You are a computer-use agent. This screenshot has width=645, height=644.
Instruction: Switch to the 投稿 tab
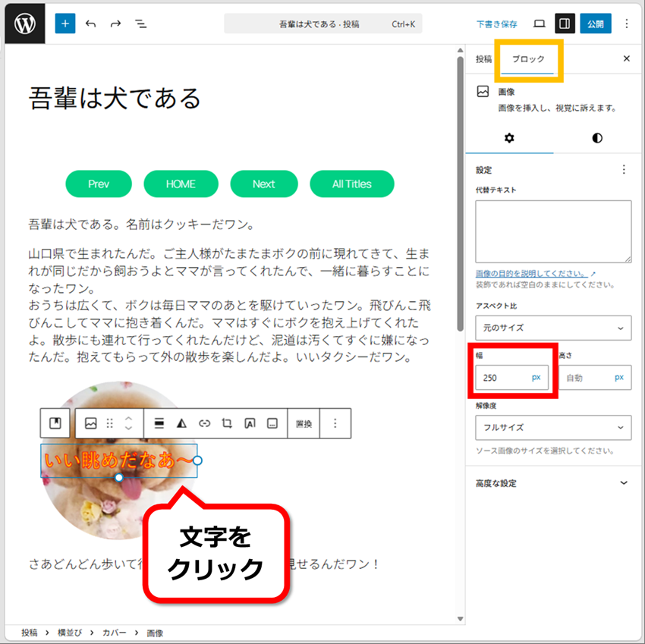point(483,58)
